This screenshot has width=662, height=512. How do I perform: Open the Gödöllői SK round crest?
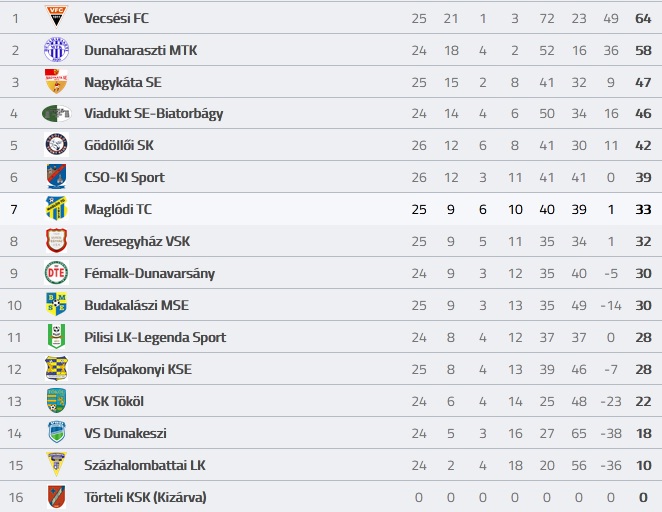(x=56, y=144)
